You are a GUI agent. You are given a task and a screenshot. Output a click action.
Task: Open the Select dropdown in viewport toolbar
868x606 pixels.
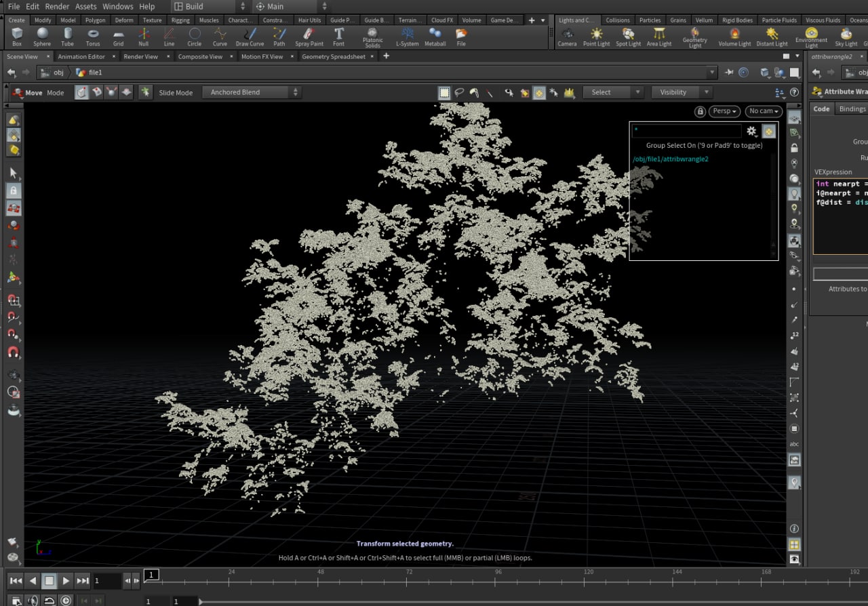(613, 92)
